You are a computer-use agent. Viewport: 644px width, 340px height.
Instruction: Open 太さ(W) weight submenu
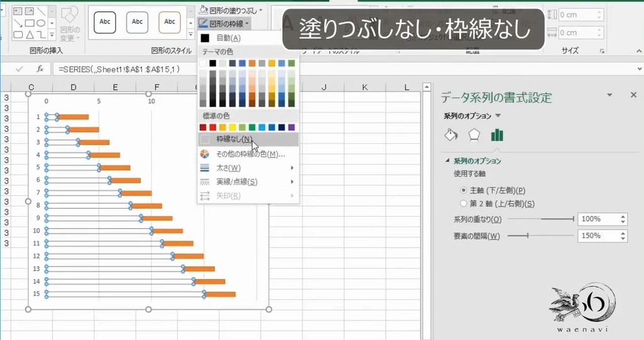point(248,168)
